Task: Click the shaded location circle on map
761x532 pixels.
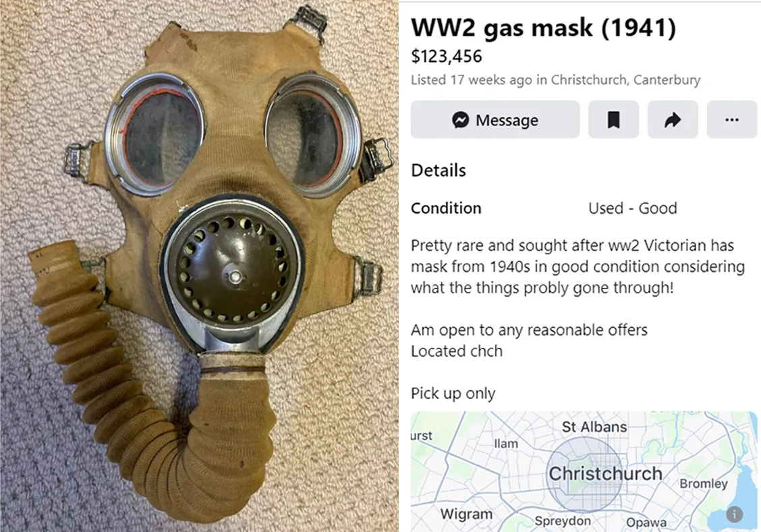Action: 586,474
